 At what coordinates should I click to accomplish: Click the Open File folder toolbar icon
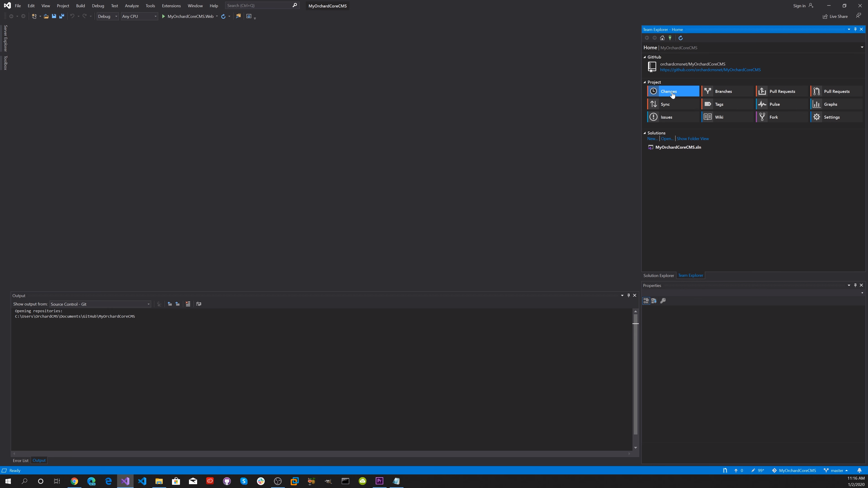pos(46,16)
